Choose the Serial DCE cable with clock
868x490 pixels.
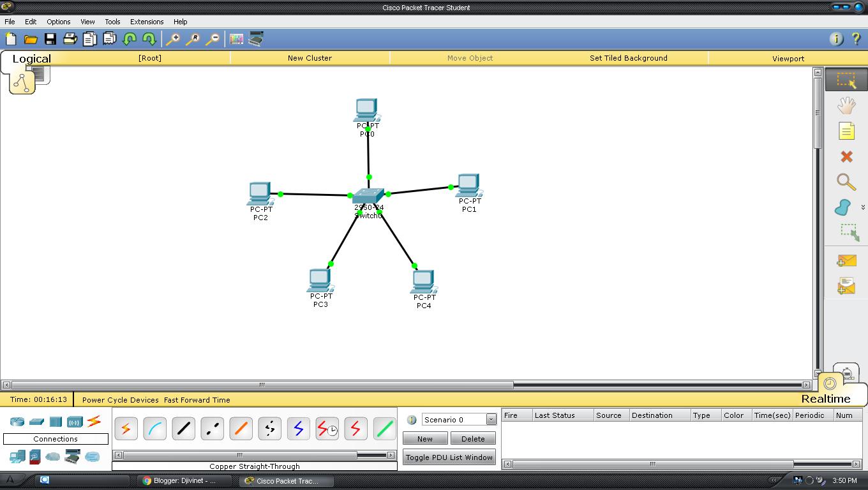click(327, 429)
